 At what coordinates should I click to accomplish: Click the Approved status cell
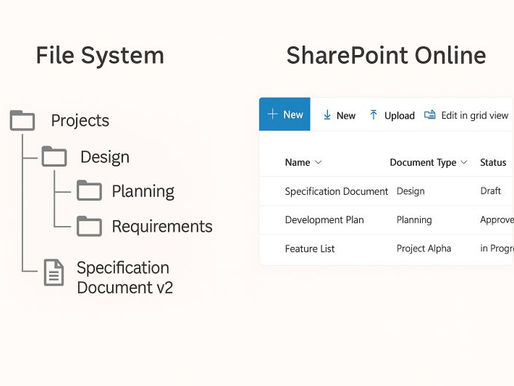(497, 220)
